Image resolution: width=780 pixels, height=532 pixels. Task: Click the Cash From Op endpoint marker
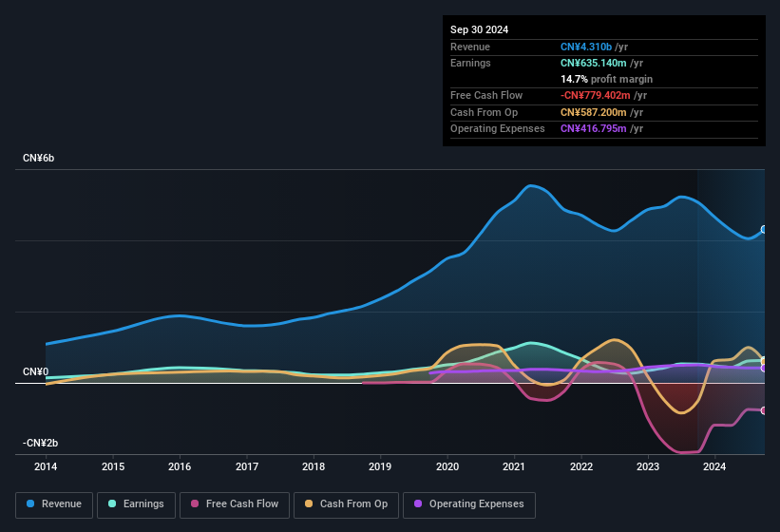[x=764, y=360]
